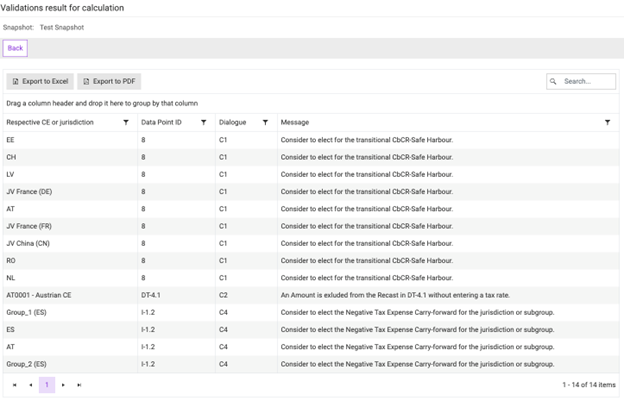Viewport: 624px width, 407px height.
Task: Sort by the Dialogue column header
Action: [233, 122]
